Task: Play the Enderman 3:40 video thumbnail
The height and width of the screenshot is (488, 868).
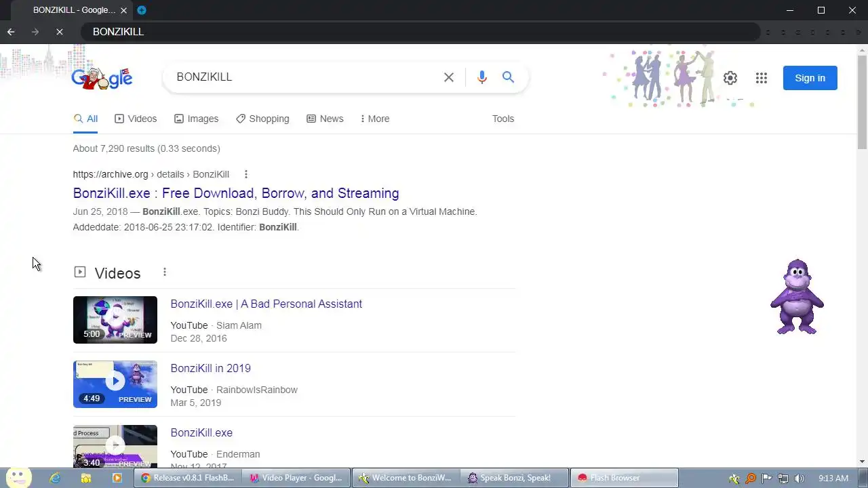Action: (x=115, y=446)
